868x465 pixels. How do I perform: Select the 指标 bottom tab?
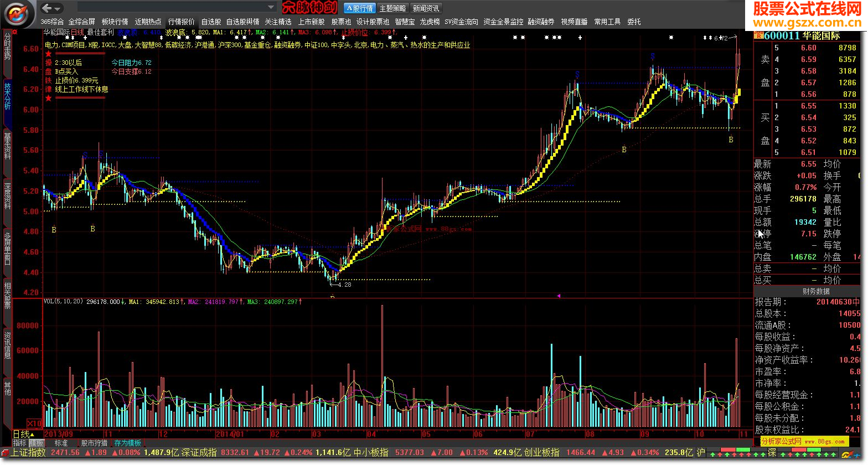[20, 443]
